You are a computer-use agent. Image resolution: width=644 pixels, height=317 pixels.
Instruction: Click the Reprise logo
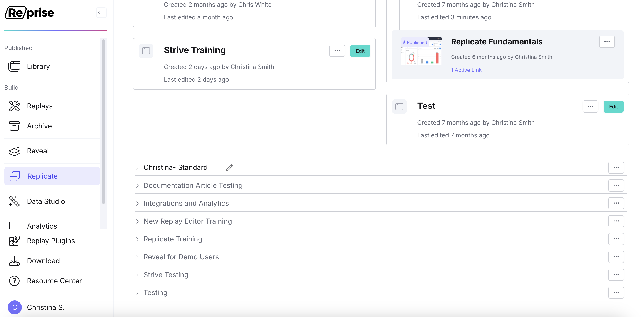click(29, 13)
